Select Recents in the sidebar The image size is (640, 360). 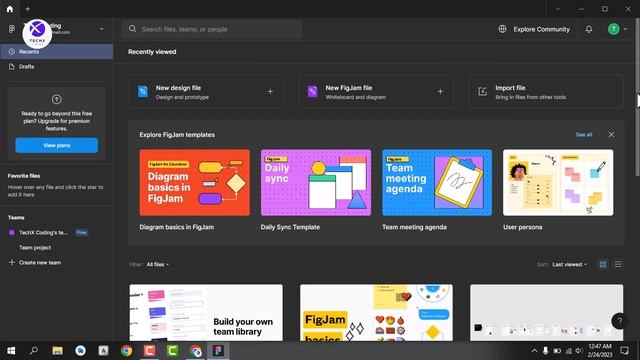(56, 52)
